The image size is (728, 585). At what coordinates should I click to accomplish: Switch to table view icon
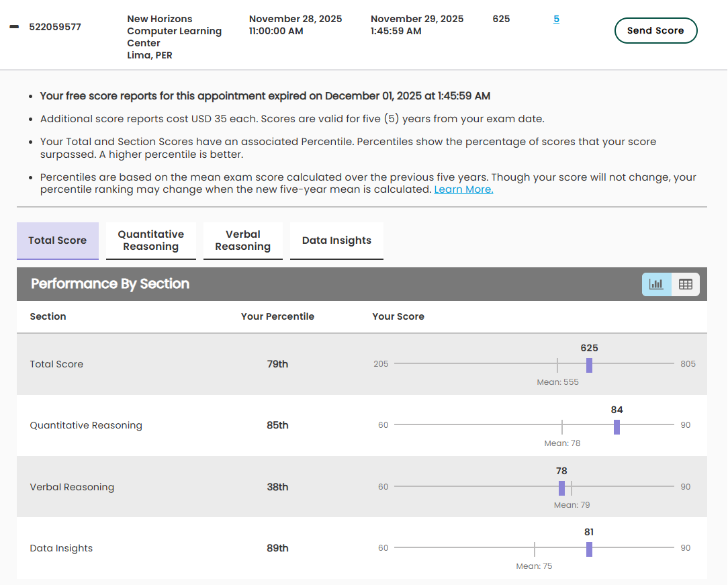(x=685, y=284)
